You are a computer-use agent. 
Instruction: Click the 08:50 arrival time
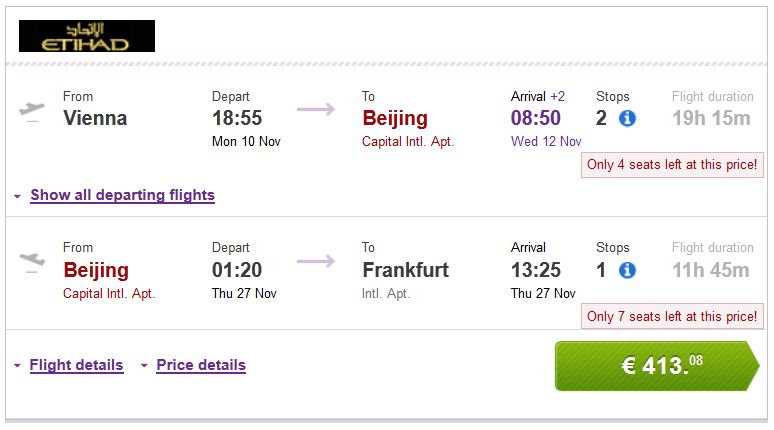coord(536,118)
